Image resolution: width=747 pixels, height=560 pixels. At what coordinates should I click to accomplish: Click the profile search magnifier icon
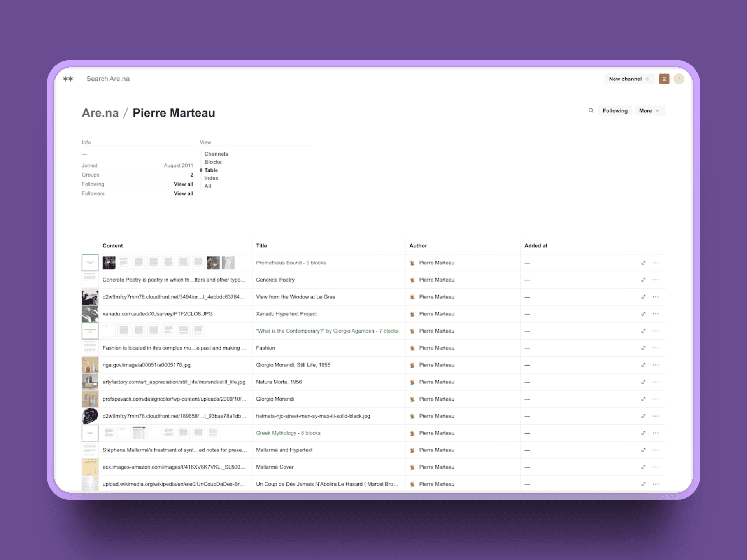(x=591, y=111)
